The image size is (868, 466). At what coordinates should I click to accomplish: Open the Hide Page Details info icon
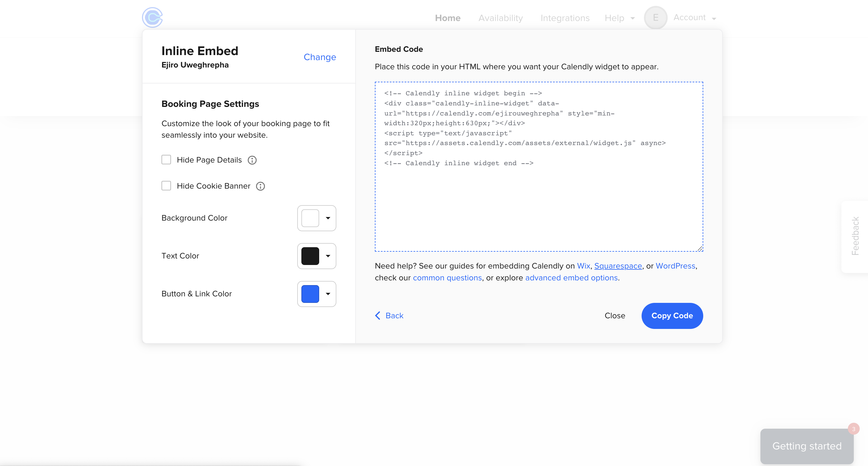coord(252,160)
